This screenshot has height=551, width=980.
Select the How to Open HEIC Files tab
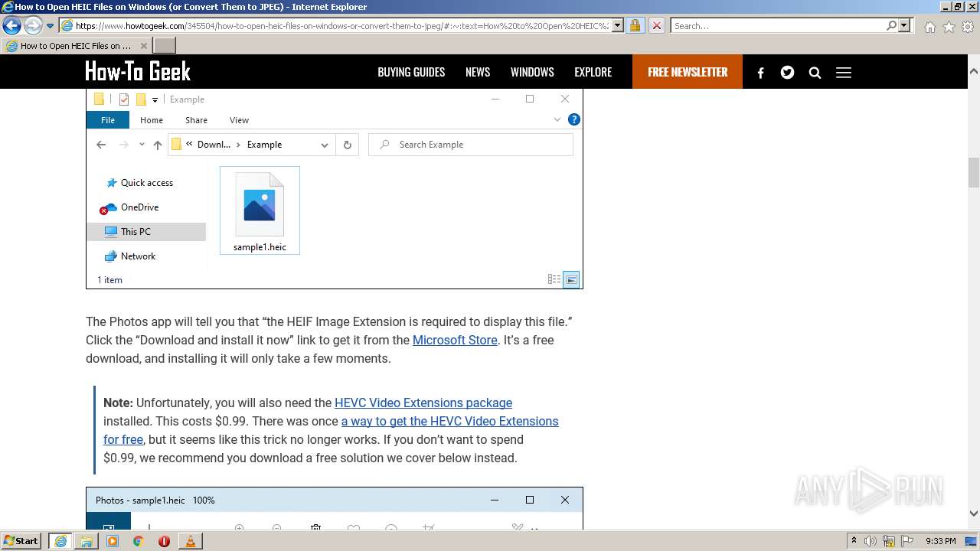pos(77,46)
